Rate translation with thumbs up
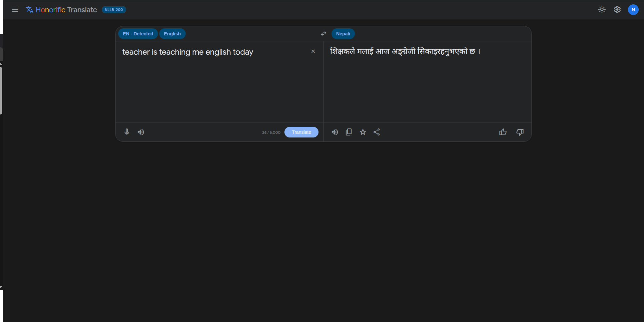The height and width of the screenshot is (322, 644). click(503, 132)
